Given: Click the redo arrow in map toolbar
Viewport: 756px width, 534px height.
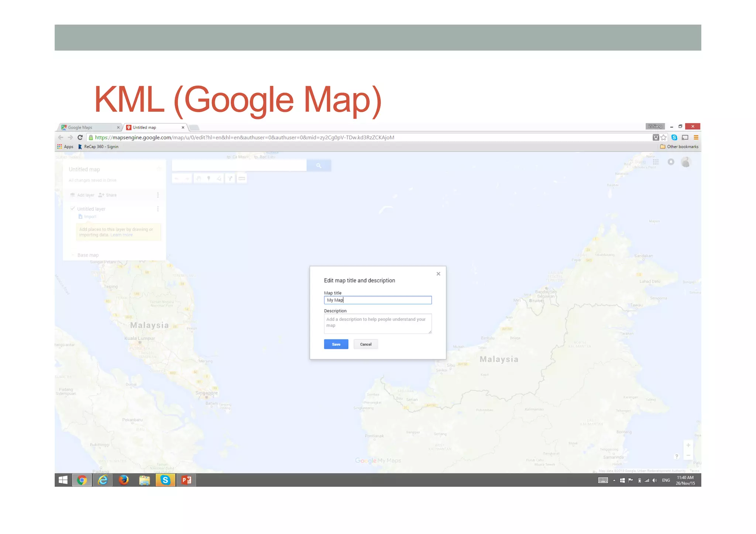Looking at the screenshot, I should pyautogui.click(x=187, y=179).
